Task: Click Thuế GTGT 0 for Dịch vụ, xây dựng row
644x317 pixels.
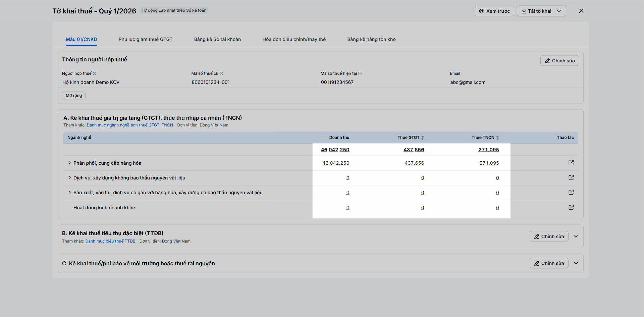Action: tap(423, 178)
